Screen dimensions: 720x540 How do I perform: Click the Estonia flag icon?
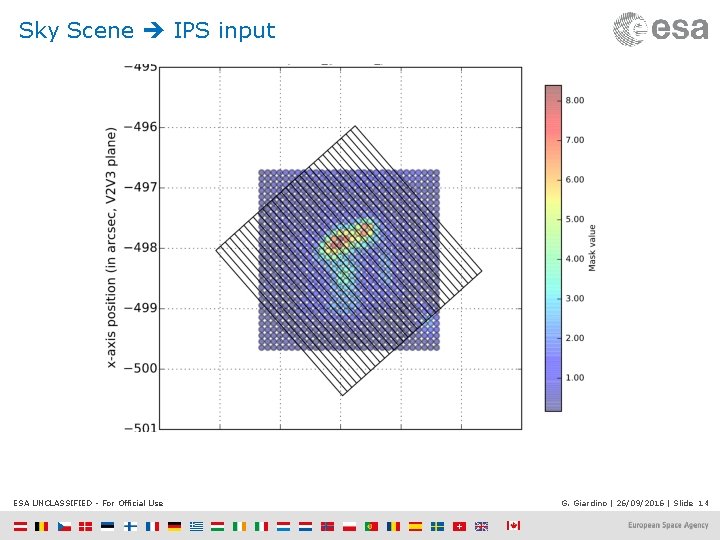pyautogui.click(x=107, y=526)
